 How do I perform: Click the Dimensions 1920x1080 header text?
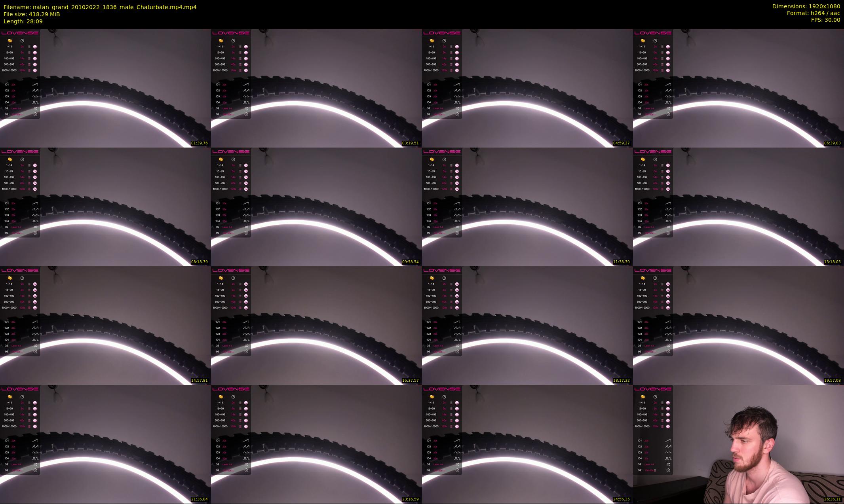pos(806,6)
